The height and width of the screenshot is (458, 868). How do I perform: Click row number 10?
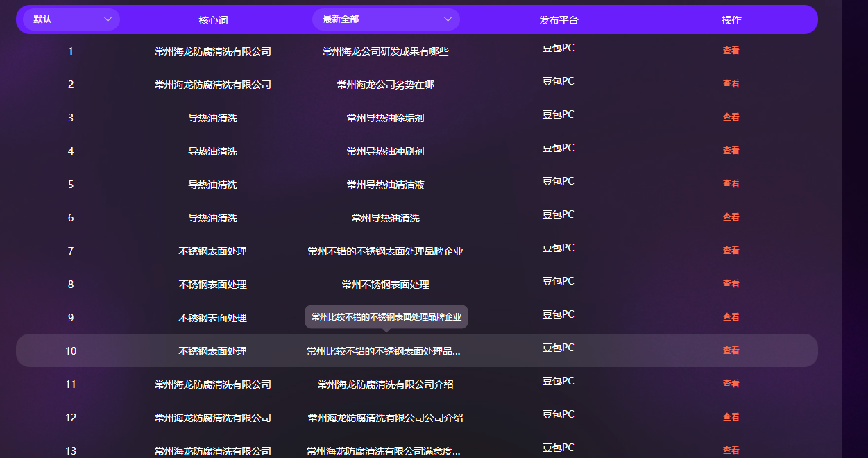pos(71,351)
